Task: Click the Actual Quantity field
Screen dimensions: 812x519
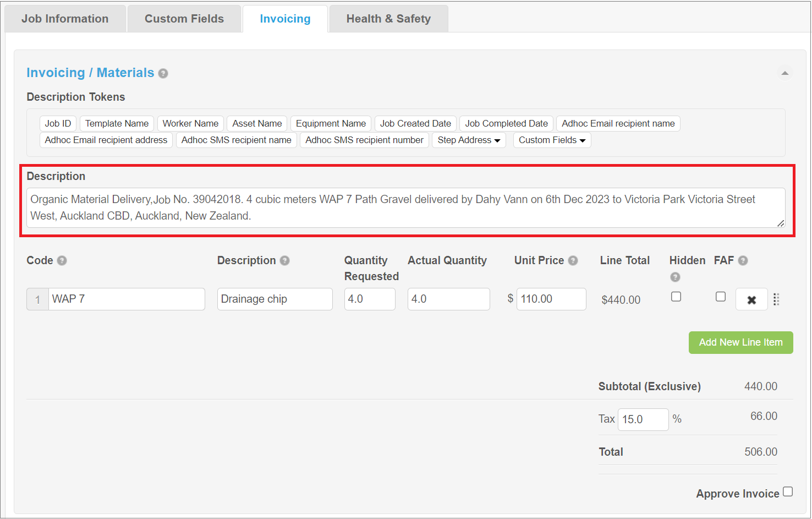Action: click(448, 299)
